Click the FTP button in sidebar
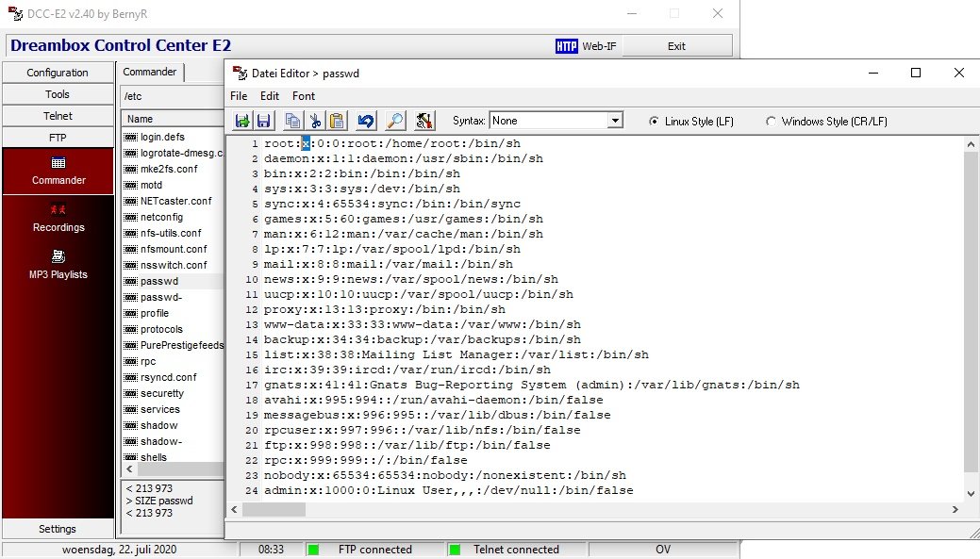 pos(58,138)
